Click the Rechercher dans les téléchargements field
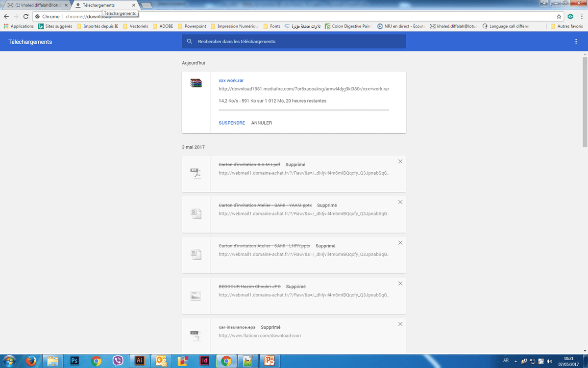 (294, 42)
